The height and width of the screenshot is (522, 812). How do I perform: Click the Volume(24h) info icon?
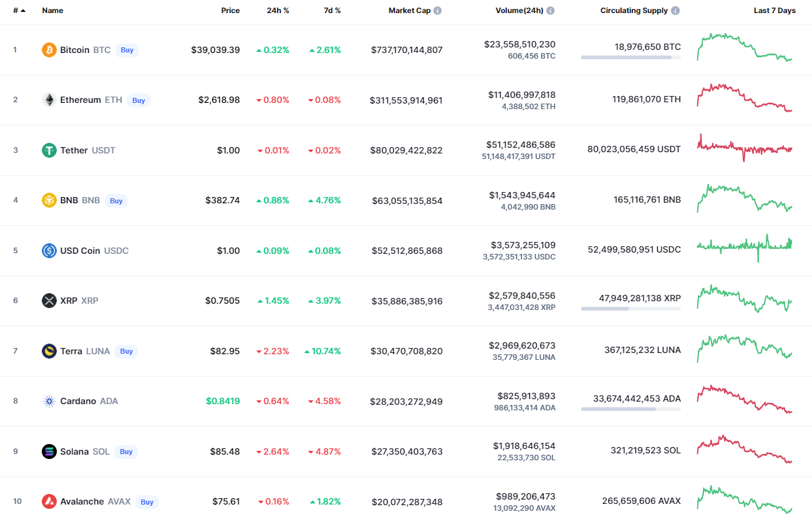pos(550,11)
